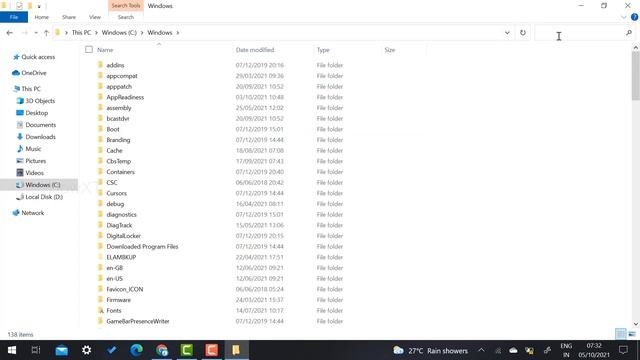Select the Boot folder
Screen dimensions: 640x360
(x=113, y=129)
